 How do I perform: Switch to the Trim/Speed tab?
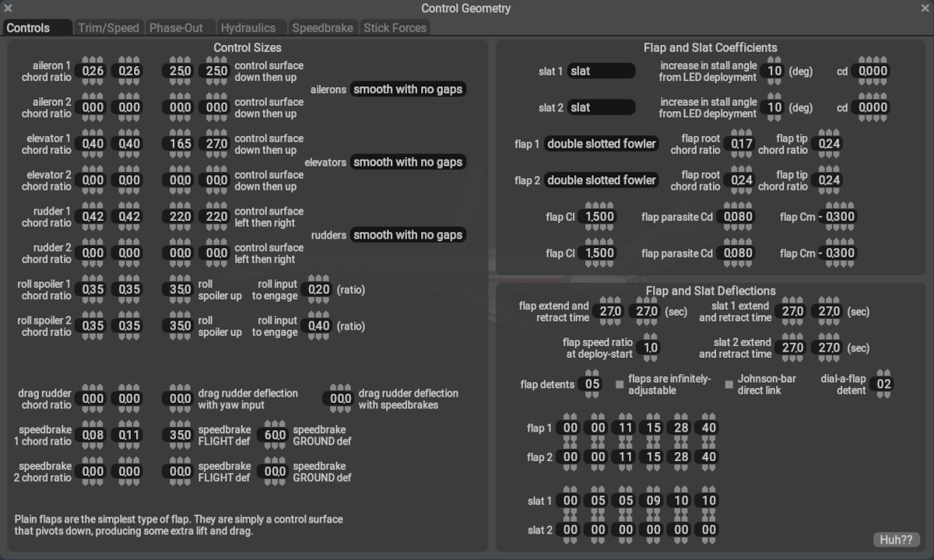(x=108, y=28)
